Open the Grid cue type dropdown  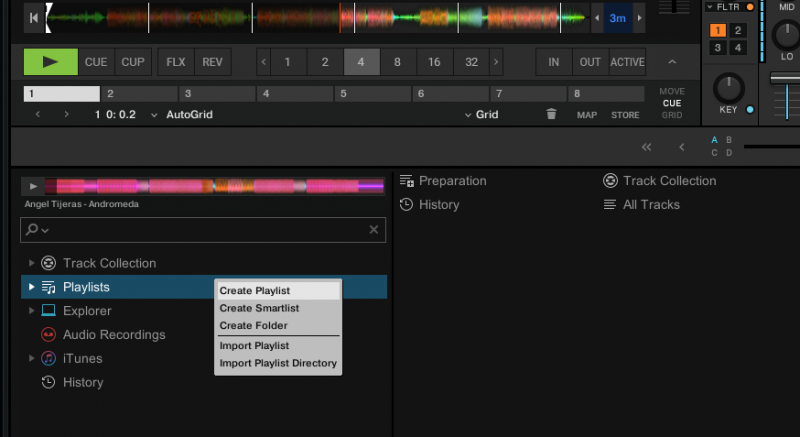click(467, 115)
